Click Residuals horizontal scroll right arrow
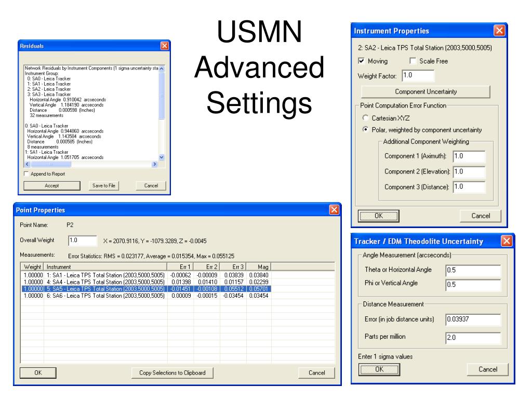Image resolution: width=532 pixels, height=399 pixels. click(155, 164)
